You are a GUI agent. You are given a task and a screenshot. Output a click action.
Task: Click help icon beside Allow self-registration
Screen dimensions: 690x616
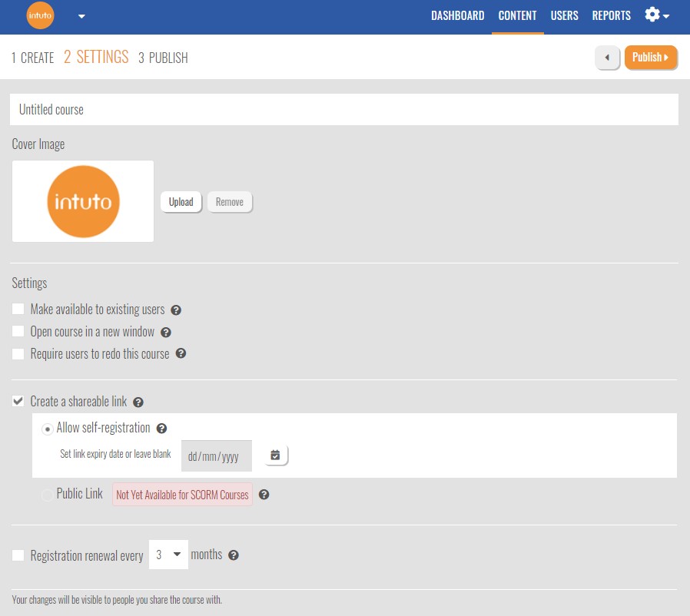tap(161, 429)
